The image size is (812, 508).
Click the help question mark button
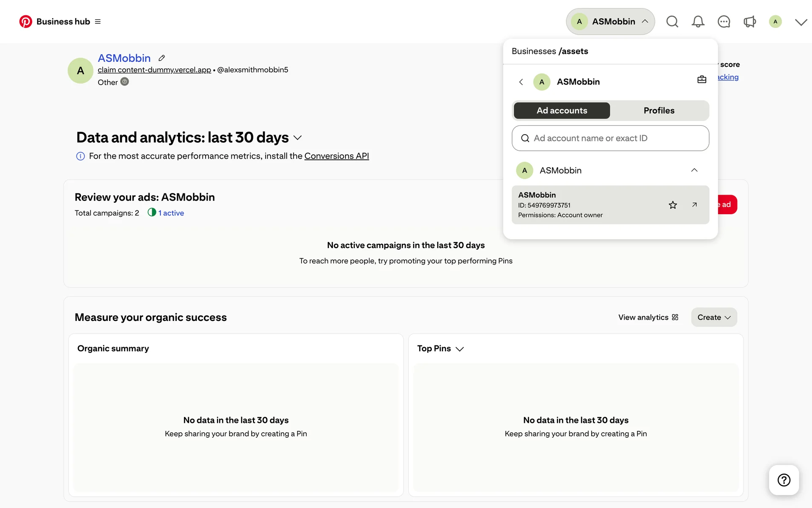point(784,480)
